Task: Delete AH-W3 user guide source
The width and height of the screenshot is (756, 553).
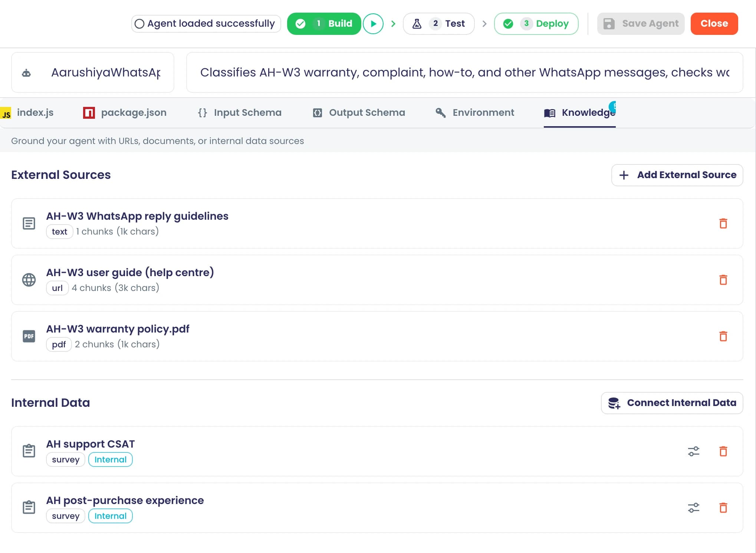Action: pos(723,280)
